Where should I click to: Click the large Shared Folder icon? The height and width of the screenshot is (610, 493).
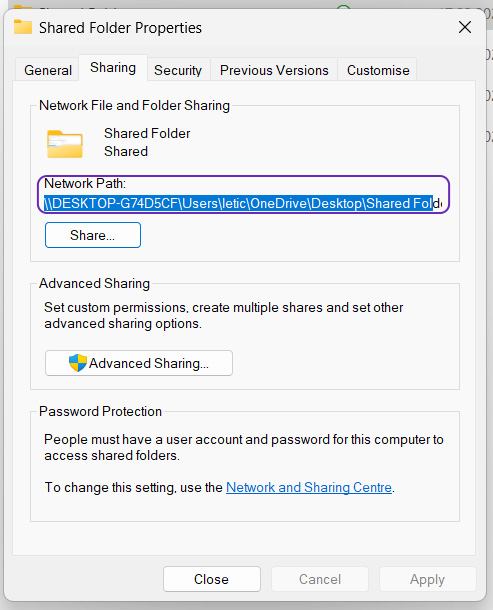pyautogui.click(x=65, y=144)
